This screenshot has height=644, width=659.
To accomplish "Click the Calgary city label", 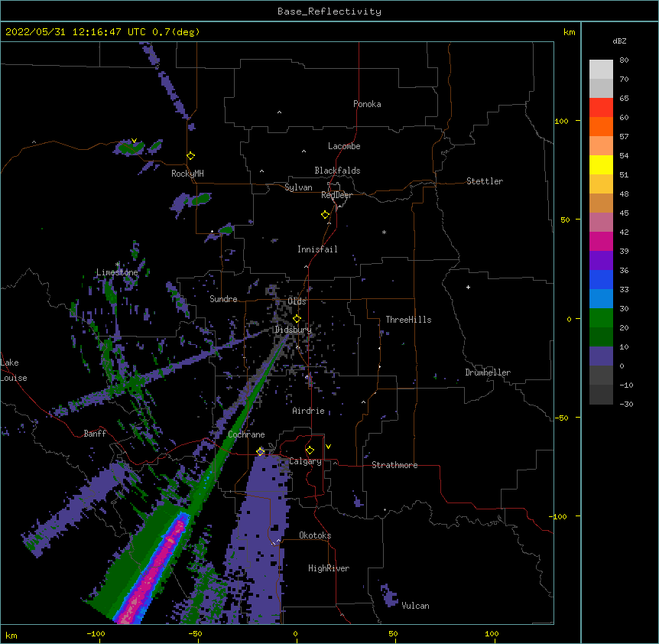I will [305, 461].
